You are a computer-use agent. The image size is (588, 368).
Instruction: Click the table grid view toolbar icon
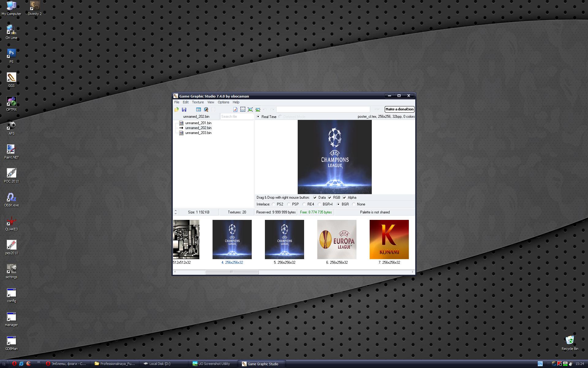(x=198, y=109)
